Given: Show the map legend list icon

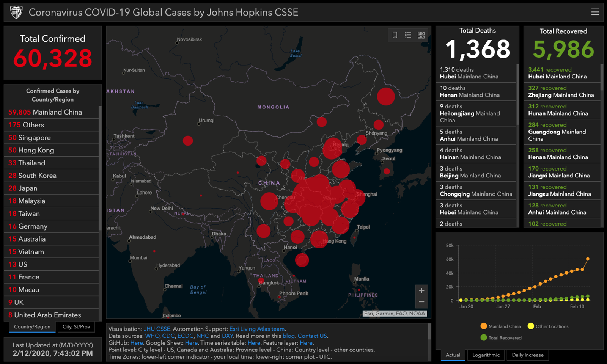Looking at the screenshot, I should coord(408,35).
